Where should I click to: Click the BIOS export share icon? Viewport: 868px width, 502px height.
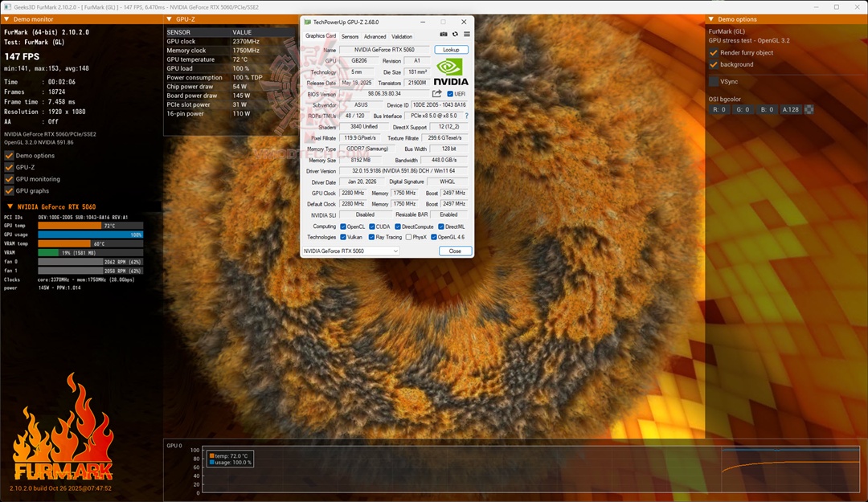[436, 93]
